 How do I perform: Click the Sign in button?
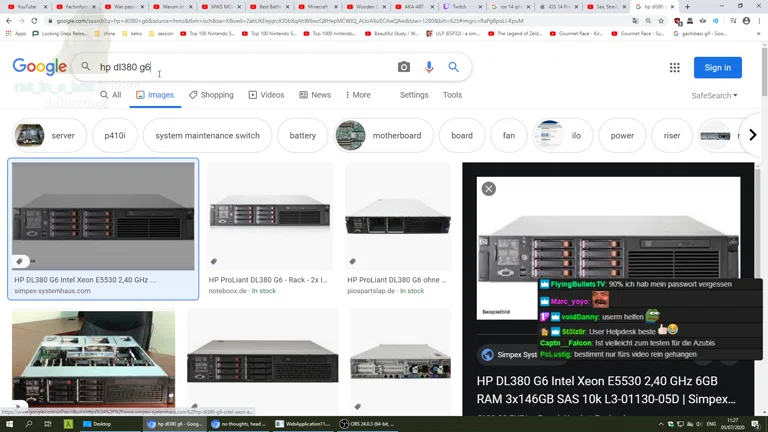click(x=717, y=67)
